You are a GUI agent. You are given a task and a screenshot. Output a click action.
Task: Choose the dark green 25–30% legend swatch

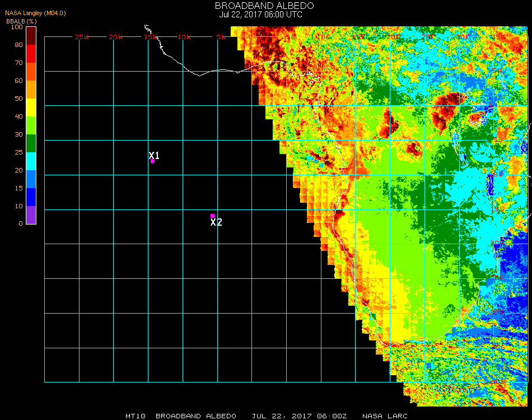tap(31, 143)
